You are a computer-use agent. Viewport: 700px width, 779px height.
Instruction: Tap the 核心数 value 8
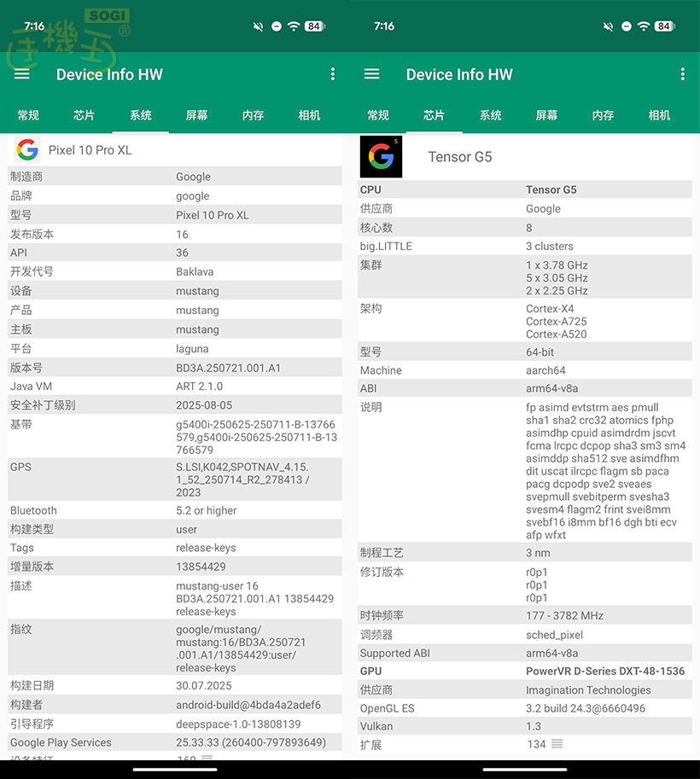point(529,228)
